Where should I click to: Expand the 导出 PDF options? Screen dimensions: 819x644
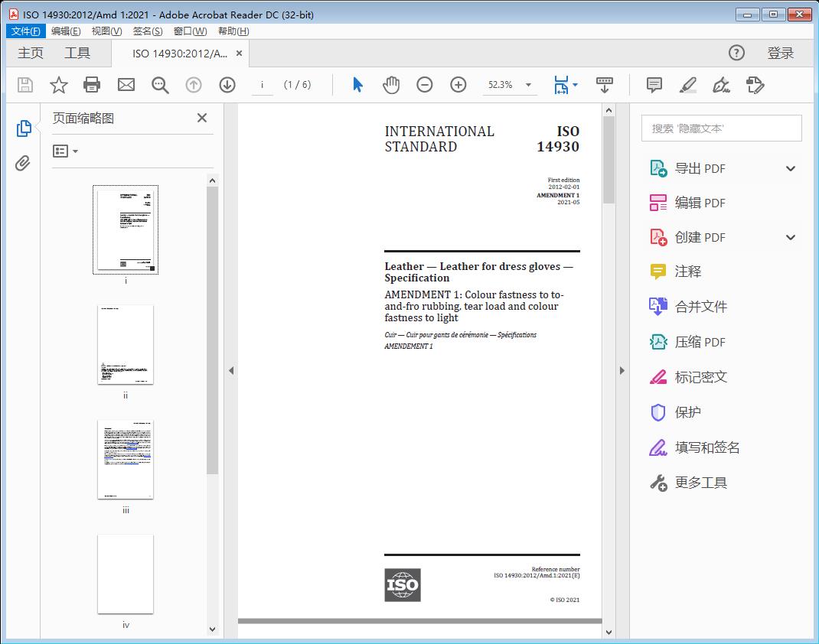791,168
